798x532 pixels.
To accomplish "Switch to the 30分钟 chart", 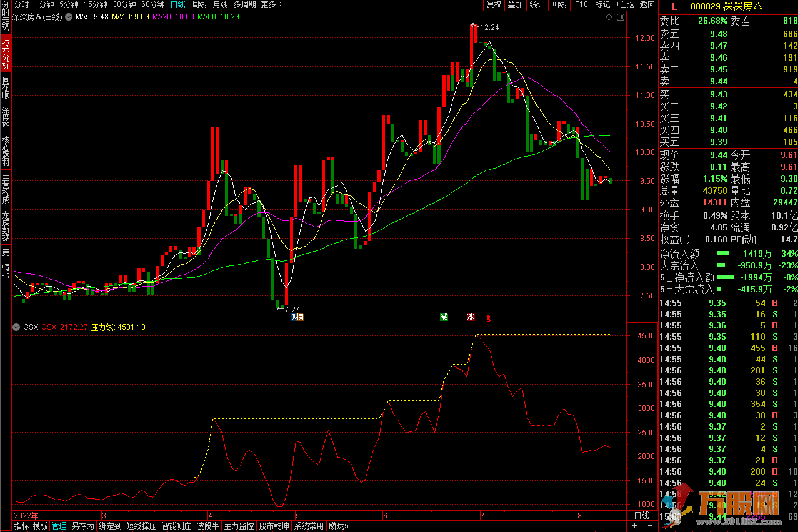I will click(124, 4).
